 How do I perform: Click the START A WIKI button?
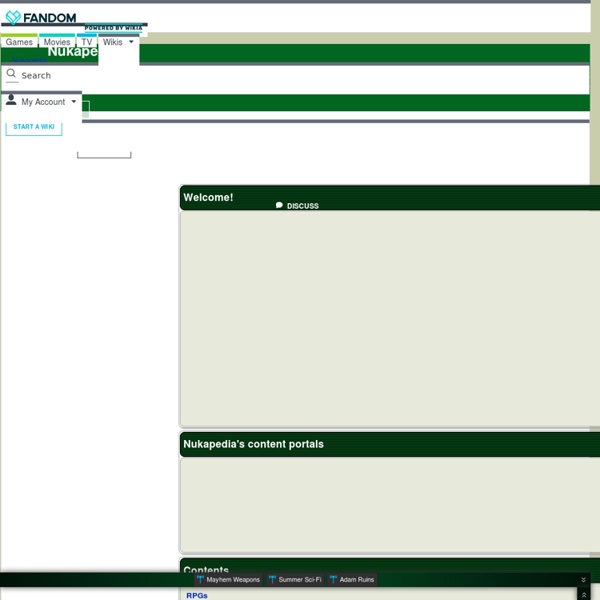(34, 127)
